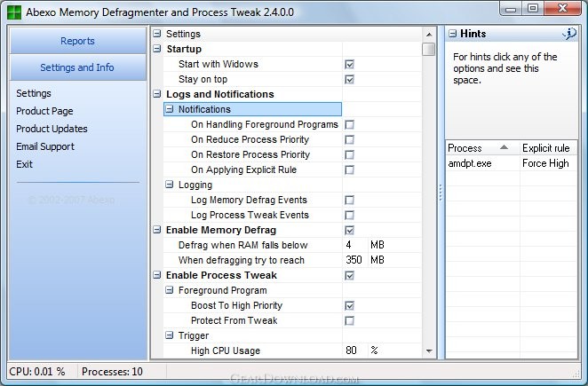Edit When defragging try to reach value

(354, 260)
